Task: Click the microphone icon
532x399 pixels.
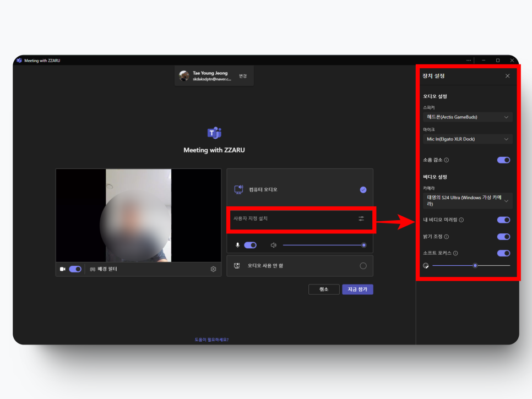Action: pyautogui.click(x=237, y=245)
